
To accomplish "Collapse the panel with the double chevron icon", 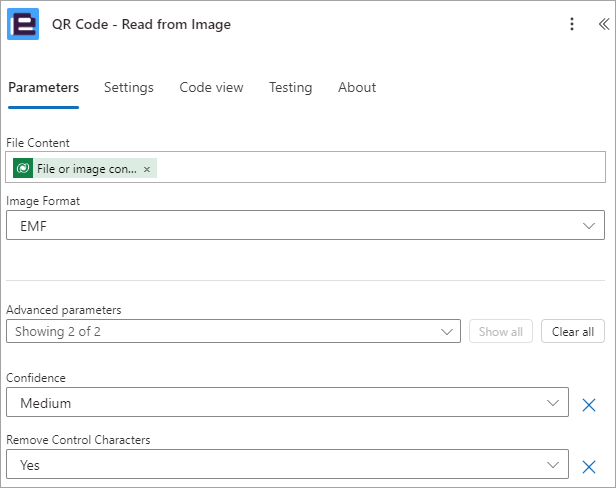I will click(604, 24).
